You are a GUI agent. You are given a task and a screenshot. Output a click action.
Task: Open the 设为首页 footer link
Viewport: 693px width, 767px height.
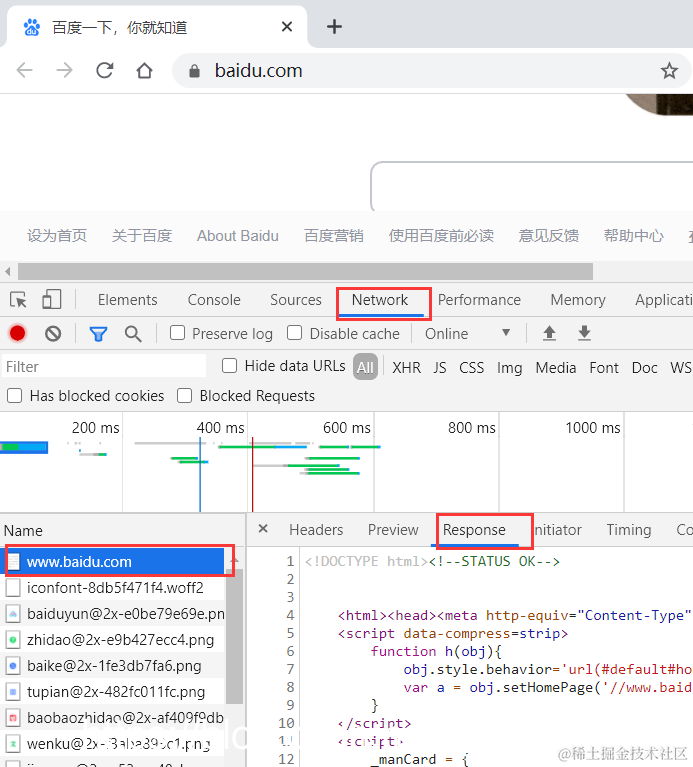coord(57,236)
